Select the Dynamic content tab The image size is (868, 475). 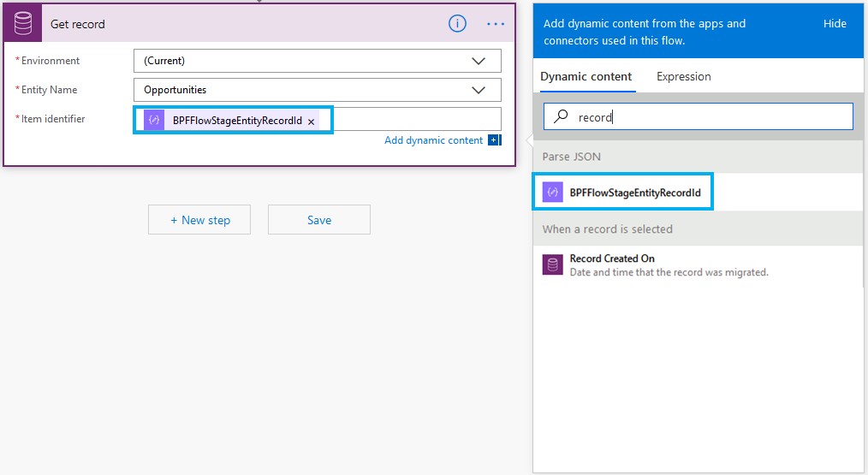pyautogui.click(x=586, y=76)
